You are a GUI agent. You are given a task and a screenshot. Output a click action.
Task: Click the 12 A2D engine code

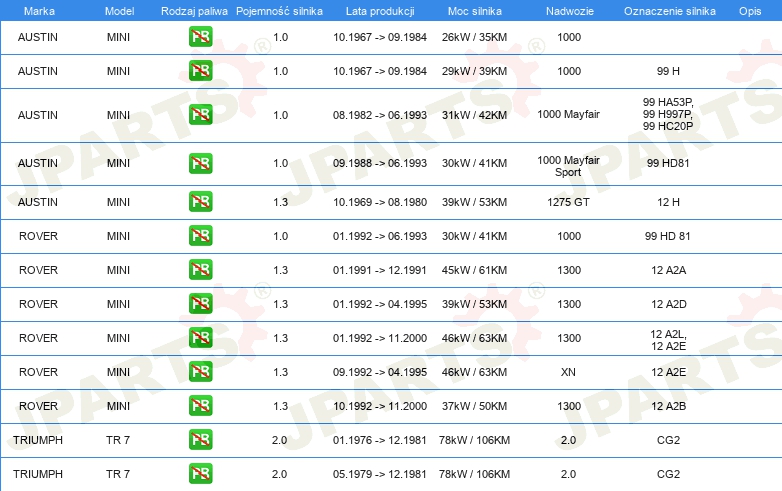(x=668, y=304)
